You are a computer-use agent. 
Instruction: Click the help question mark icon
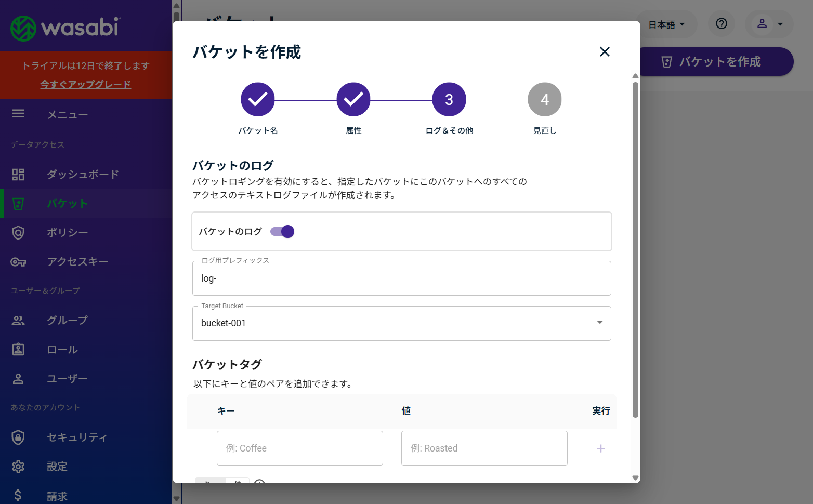click(x=722, y=23)
